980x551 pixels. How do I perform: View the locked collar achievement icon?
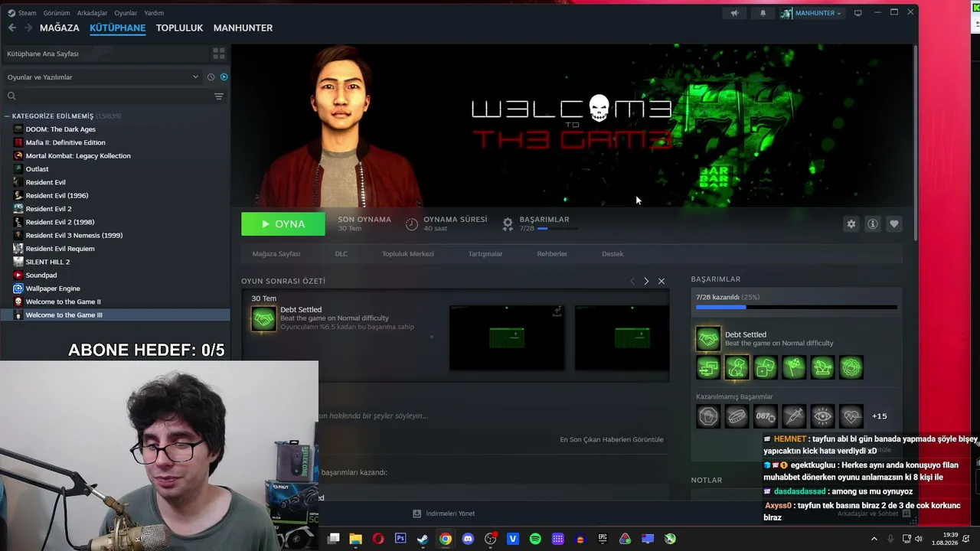point(737,416)
